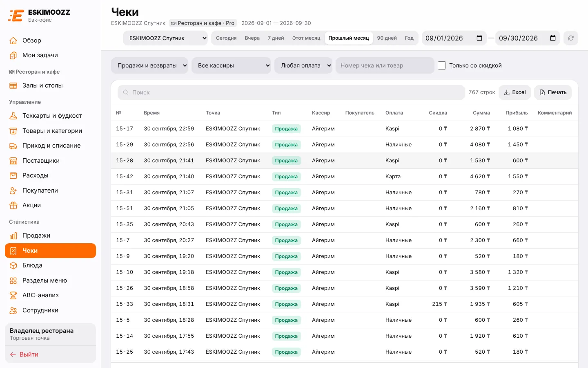This screenshot has width=588, height=368.
Task: Open the Сотрудники menu item
Action: pos(50,310)
